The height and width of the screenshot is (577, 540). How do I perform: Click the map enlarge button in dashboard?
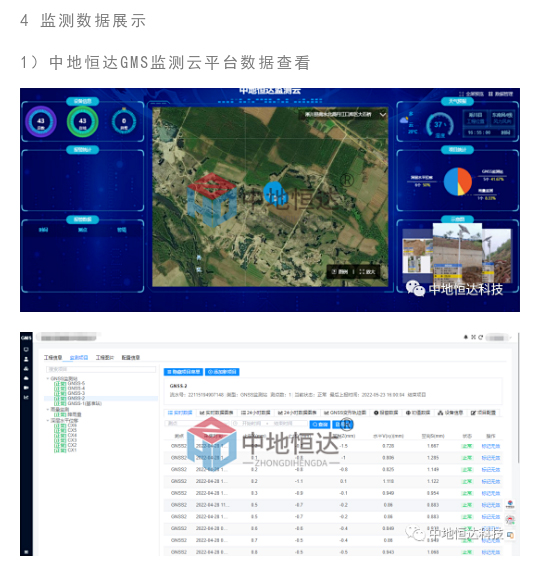point(367,272)
